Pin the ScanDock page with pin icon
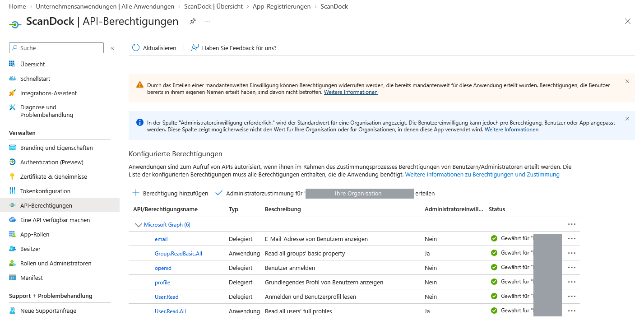644x334 pixels. (x=193, y=21)
